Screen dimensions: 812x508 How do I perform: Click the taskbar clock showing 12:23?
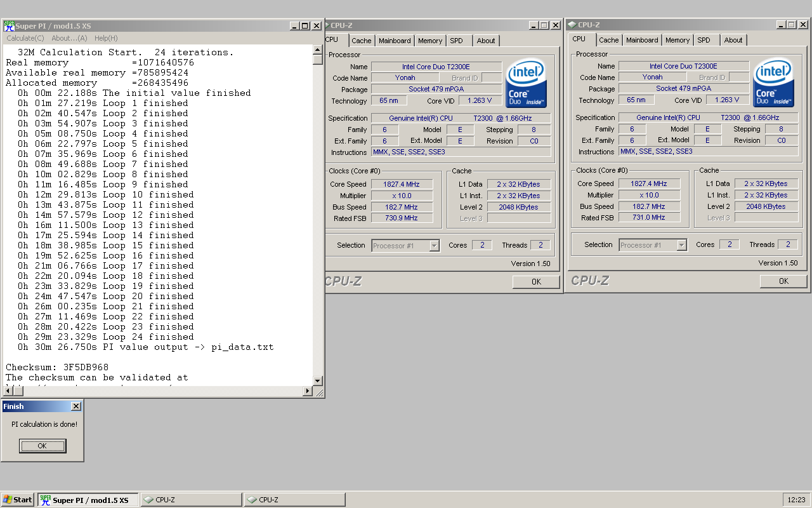pyautogui.click(x=796, y=500)
